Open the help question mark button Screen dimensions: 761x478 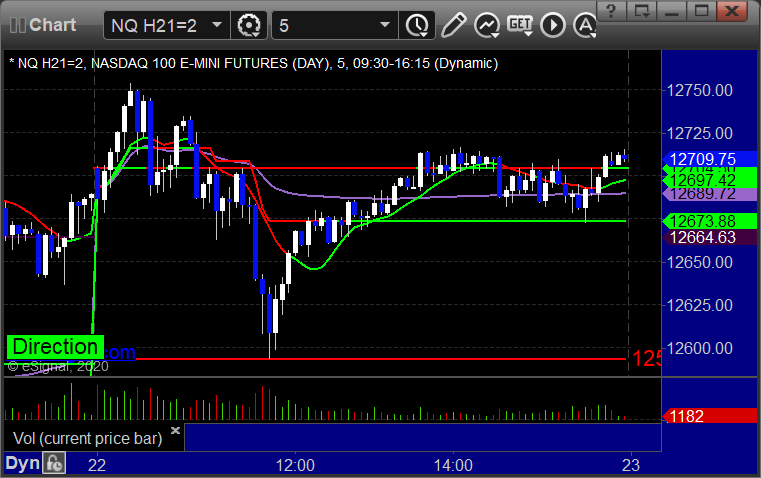coord(611,10)
